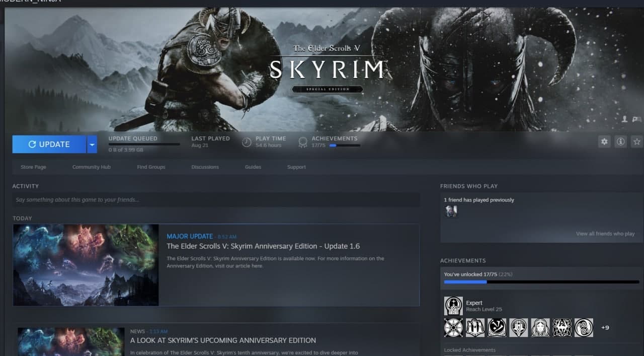Click the 'Aug 21' last played date
644x356 pixels.
[200, 146]
